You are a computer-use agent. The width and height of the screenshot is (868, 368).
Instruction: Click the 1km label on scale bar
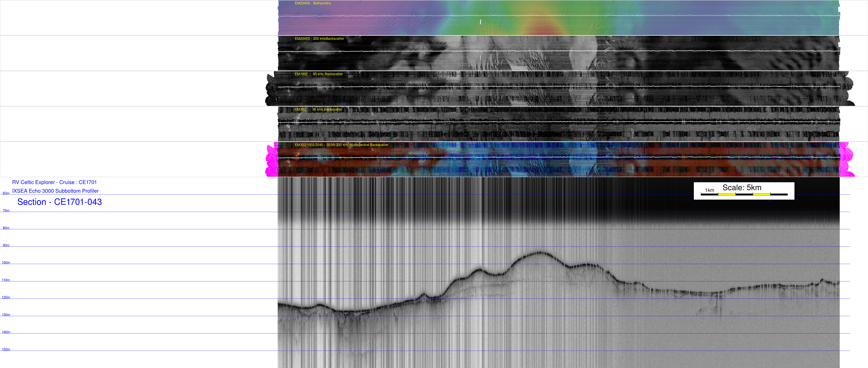pyautogui.click(x=709, y=190)
